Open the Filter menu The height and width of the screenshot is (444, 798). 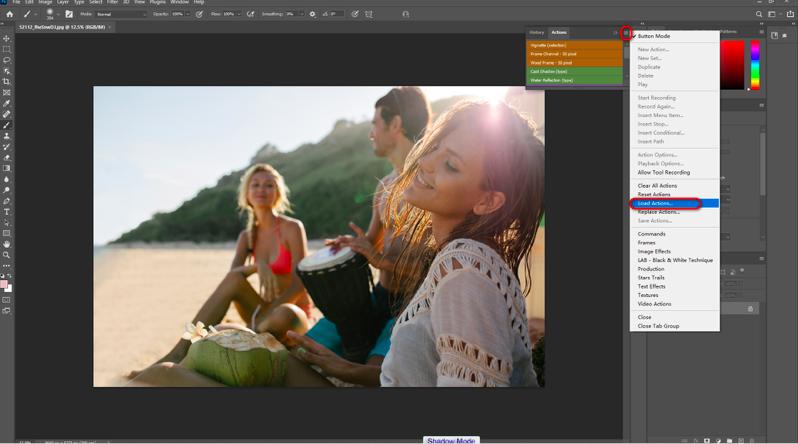(112, 2)
